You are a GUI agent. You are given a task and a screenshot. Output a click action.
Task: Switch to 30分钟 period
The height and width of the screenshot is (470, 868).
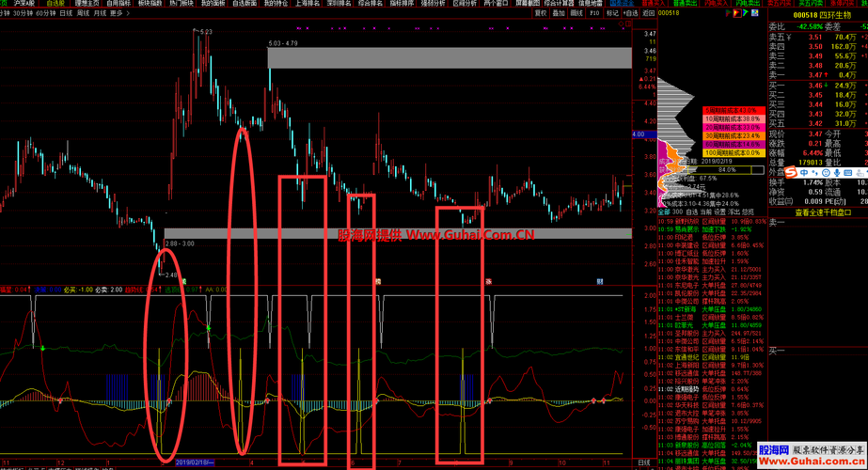tap(23, 13)
